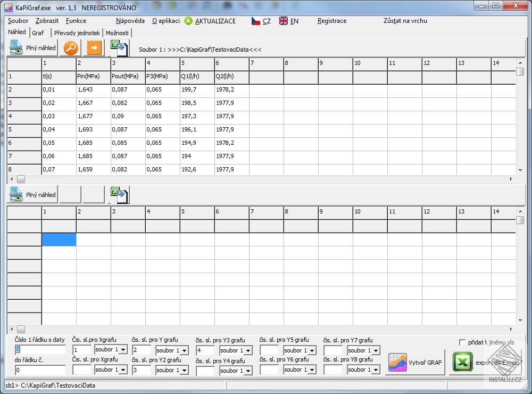Image resolution: width=532 pixels, height=394 pixels.
Task: Click 'Zůstat na vrchu' menu item
Action: 405,21
